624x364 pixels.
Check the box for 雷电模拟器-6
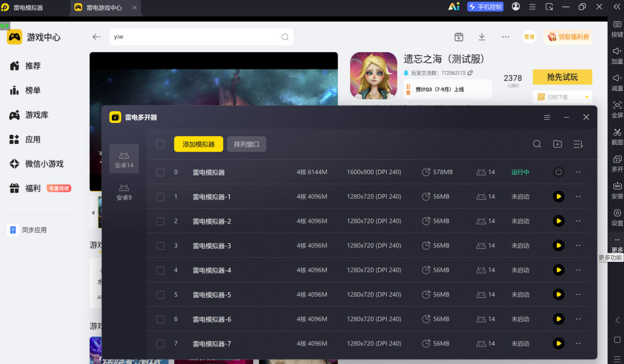pyautogui.click(x=161, y=319)
